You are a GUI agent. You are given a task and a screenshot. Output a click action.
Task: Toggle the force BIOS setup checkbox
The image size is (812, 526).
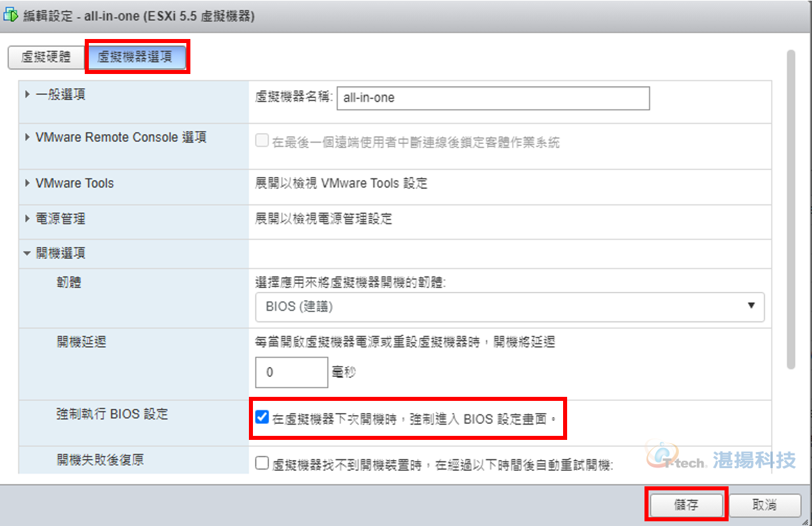click(x=262, y=418)
